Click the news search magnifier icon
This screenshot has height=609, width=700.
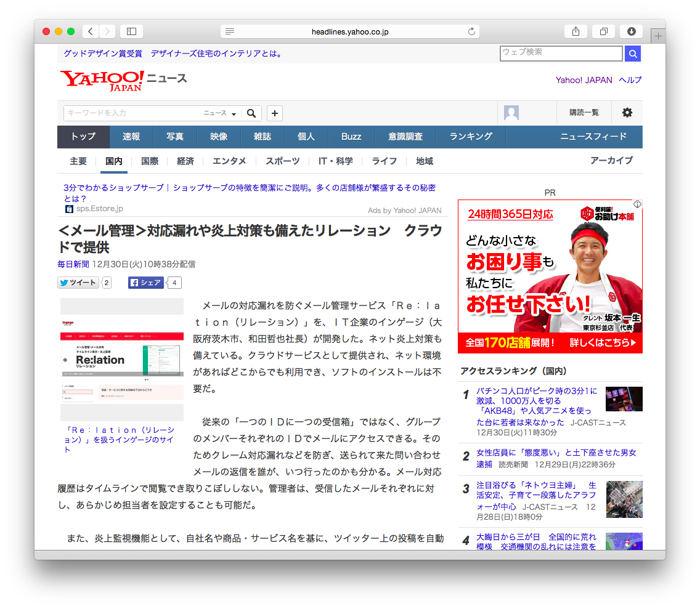[251, 113]
